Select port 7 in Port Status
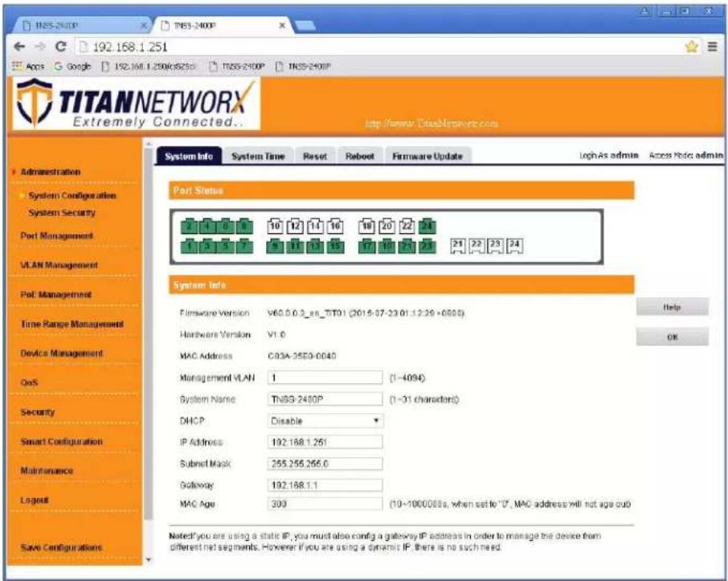 click(245, 245)
